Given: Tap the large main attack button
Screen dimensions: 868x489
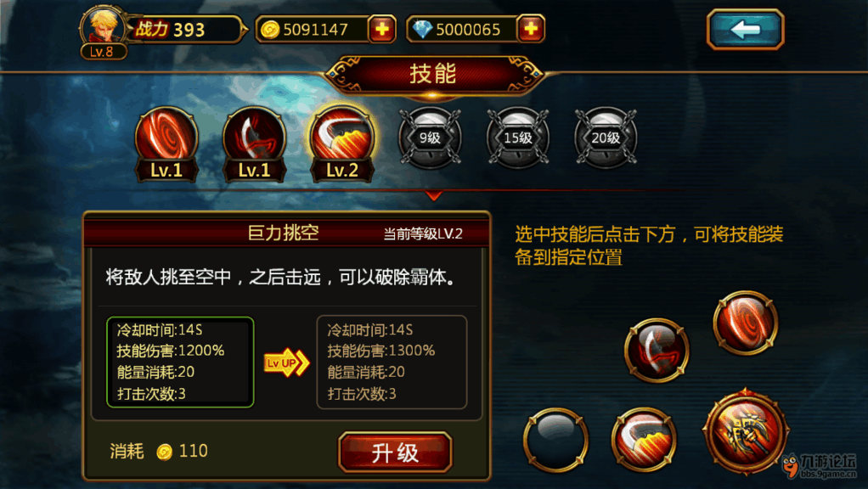Looking at the screenshot, I should 746,431.
